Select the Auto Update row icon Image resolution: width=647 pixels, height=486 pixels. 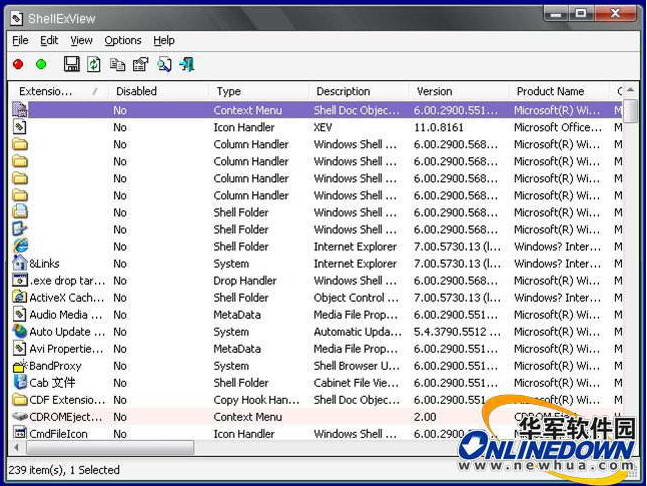tap(20, 332)
